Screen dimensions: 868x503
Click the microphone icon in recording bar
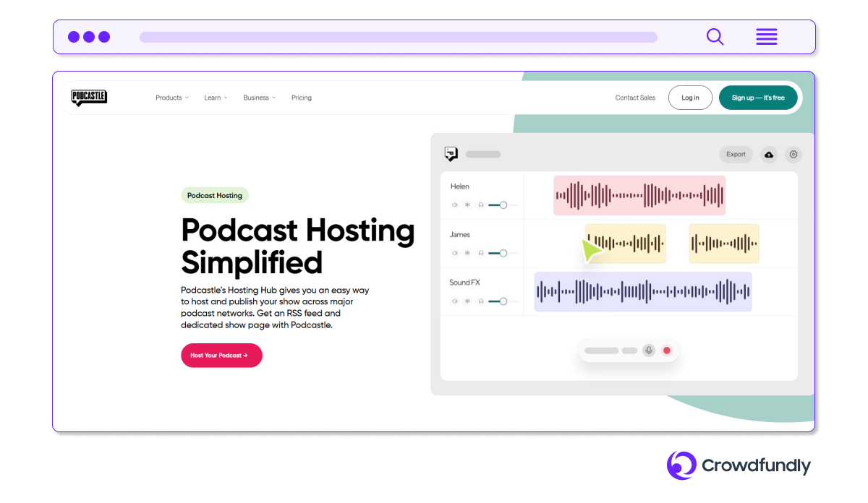649,351
